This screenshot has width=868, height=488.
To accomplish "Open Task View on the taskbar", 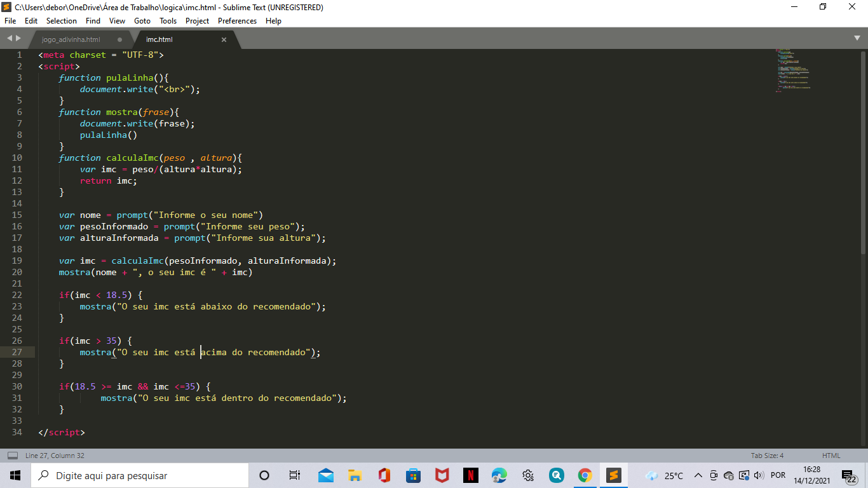I will 295,475.
